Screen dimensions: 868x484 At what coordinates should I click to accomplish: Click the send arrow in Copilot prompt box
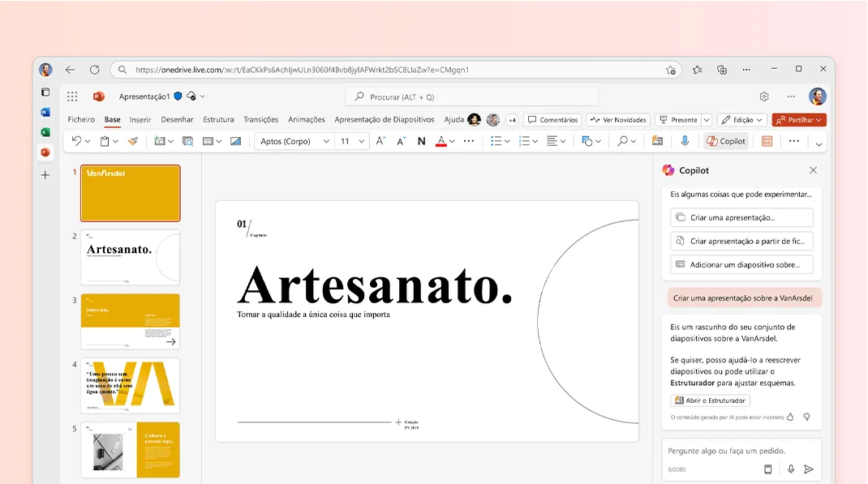(x=809, y=469)
